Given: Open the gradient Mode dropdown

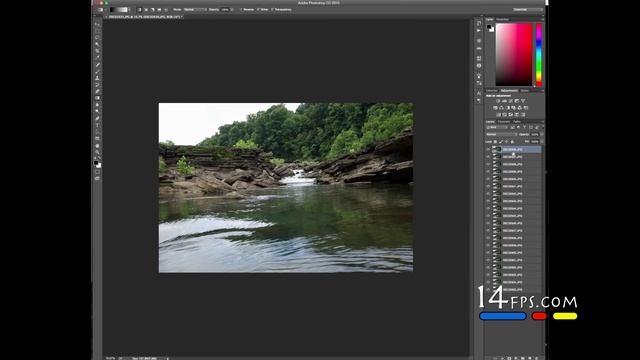Looking at the screenshot, I should tap(196, 9).
